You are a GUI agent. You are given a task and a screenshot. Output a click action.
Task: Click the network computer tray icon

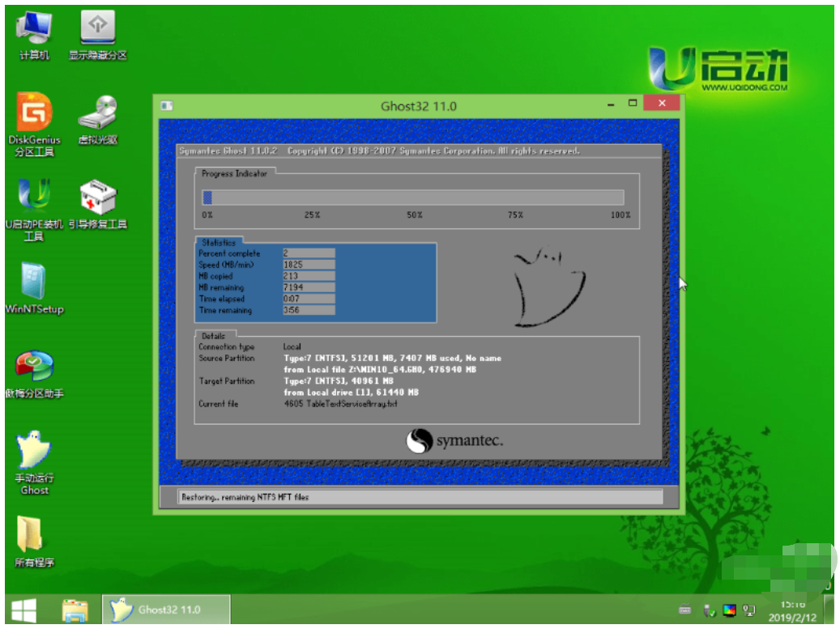coord(749,610)
